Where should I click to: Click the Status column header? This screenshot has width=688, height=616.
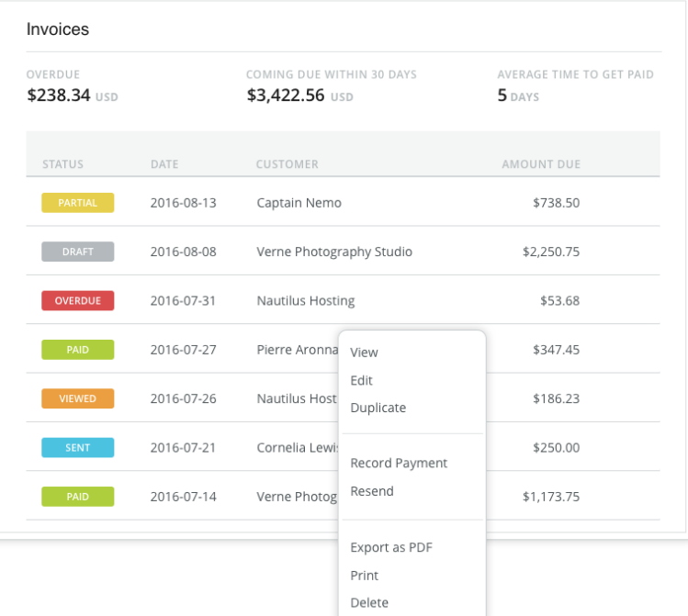tap(62, 164)
